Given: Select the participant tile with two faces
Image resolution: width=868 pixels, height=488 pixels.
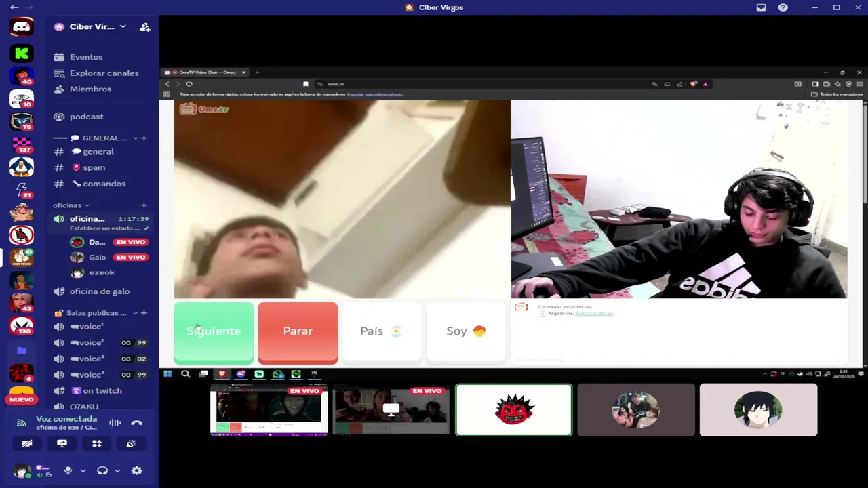Looking at the screenshot, I should (x=636, y=410).
